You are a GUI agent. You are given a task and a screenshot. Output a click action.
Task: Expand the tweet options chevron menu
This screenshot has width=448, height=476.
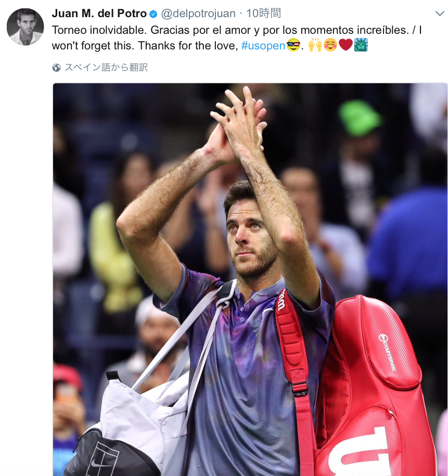[440, 14]
